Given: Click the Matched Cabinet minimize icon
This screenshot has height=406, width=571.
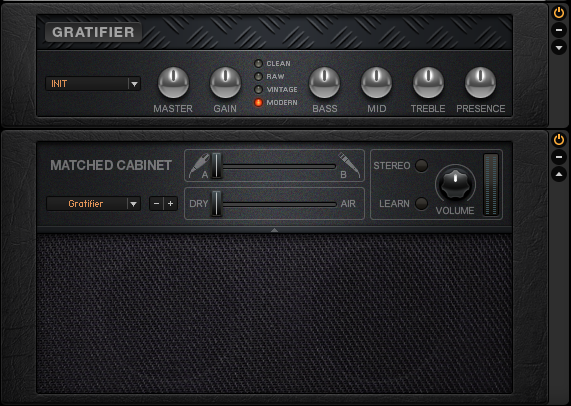Looking at the screenshot, I should pos(559,157).
